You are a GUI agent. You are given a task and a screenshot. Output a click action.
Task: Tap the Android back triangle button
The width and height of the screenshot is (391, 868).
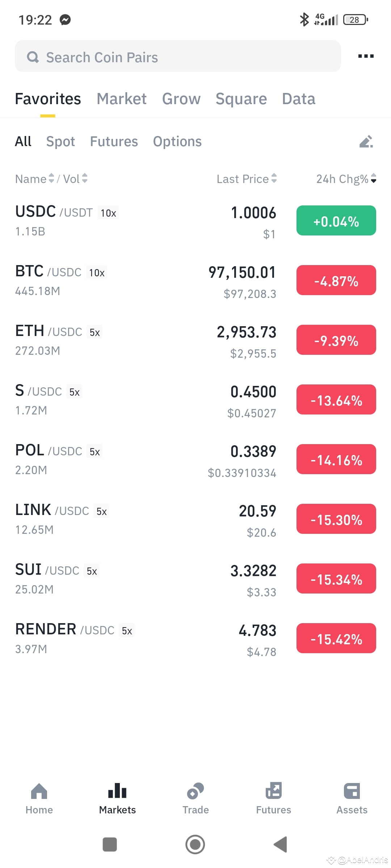(x=280, y=844)
